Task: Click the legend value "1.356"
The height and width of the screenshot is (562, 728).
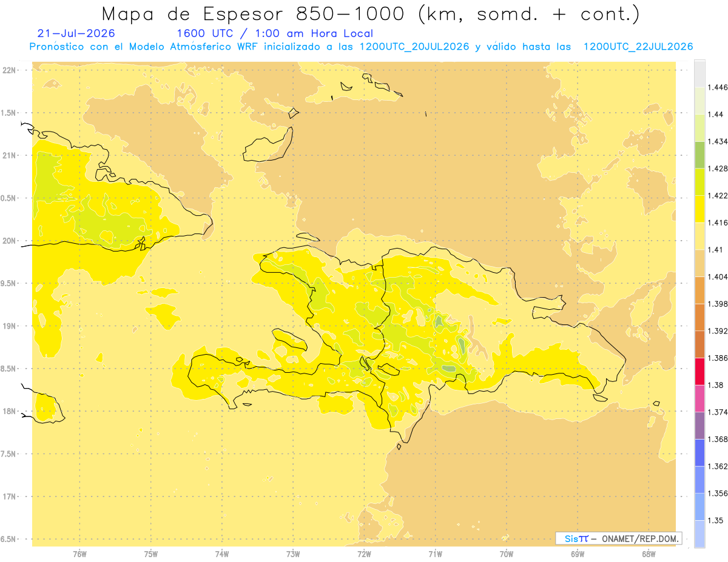Action: coord(718,493)
